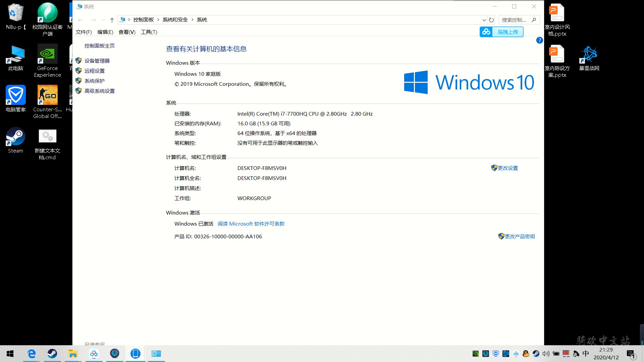The width and height of the screenshot is (644, 362).
Task: Click the Baidu cloud icon beside 拖拽上传
Action: [486, 32]
